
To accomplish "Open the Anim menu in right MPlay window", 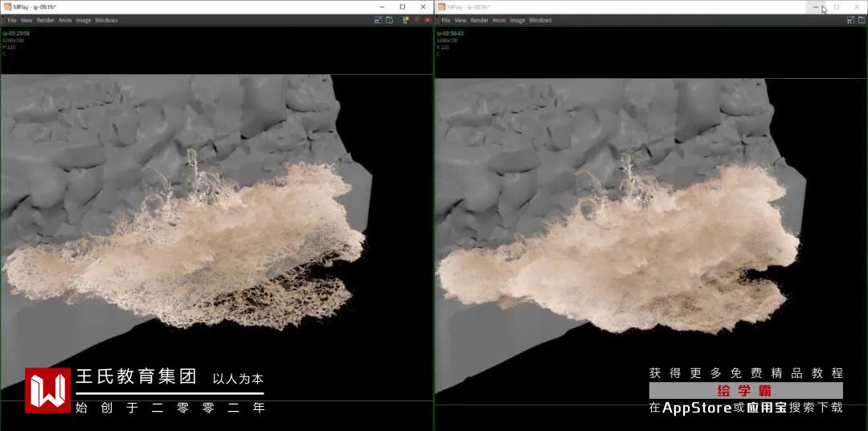I will tap(499, 20).
